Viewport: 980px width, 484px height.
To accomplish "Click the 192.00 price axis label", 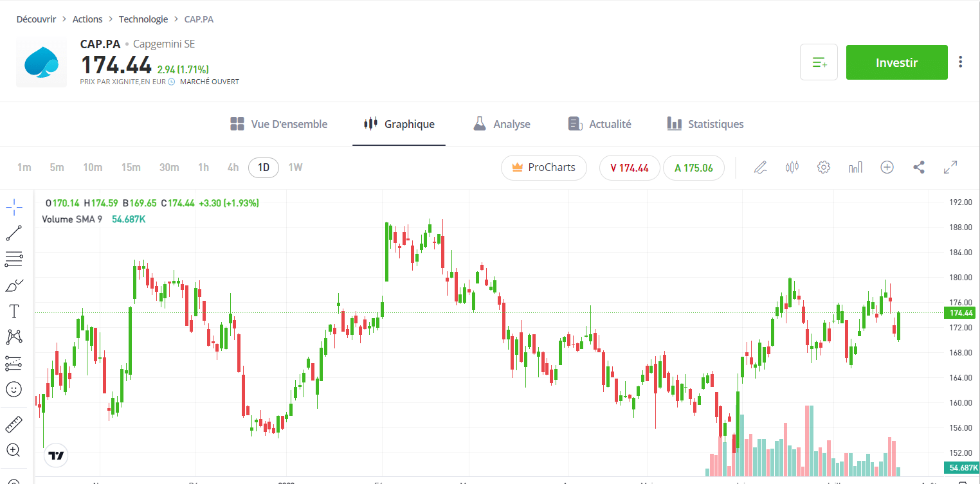I will (961, 202).
